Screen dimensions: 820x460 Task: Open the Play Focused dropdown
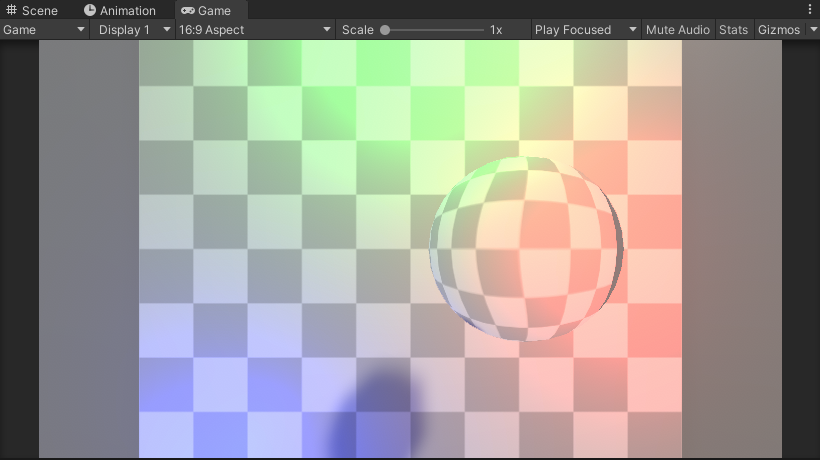(585, 30)
